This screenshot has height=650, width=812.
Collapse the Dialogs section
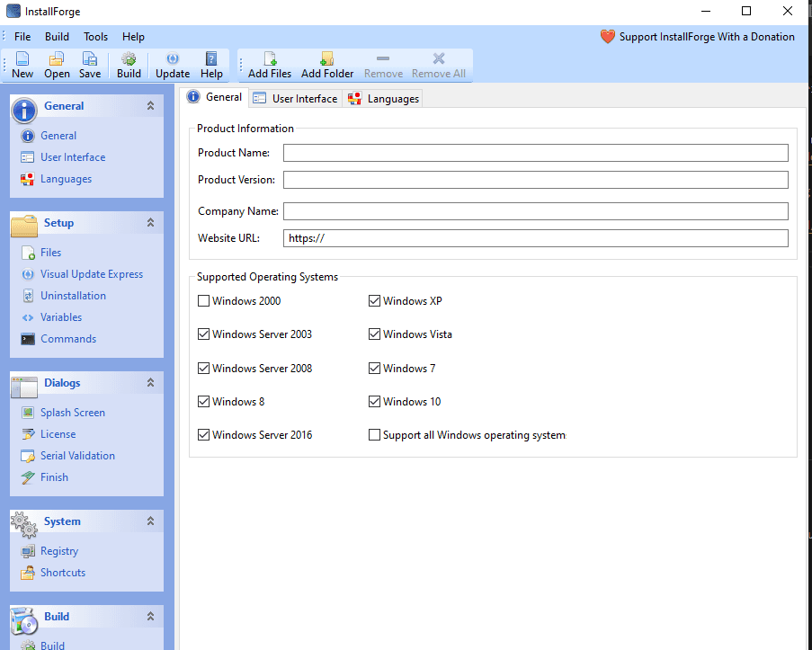151,382
